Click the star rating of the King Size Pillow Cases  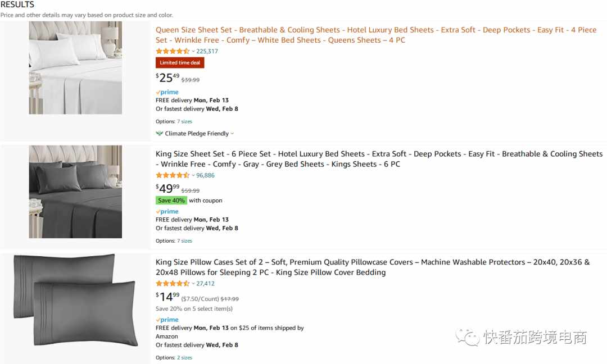[x=173, y=284]
